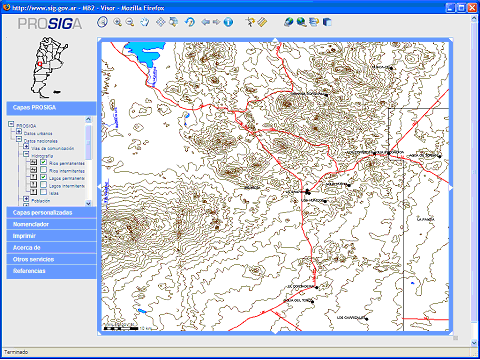Collapse the Datos nacionales node

click(19, 139)
